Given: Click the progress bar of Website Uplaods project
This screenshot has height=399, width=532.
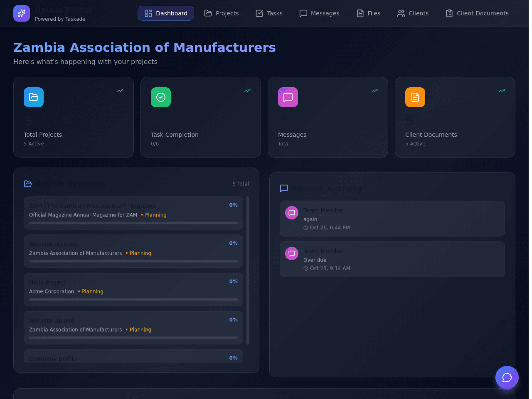Looking at the screenshot, I should tap(133, 261).
